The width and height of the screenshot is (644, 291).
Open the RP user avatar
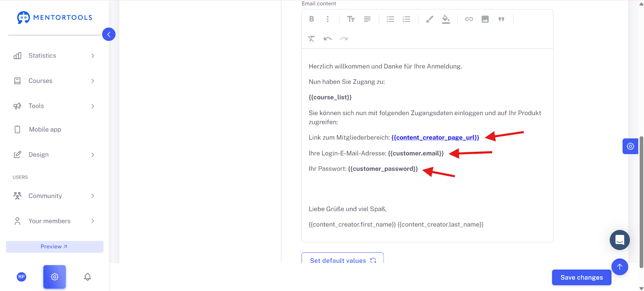click(21, 277)
